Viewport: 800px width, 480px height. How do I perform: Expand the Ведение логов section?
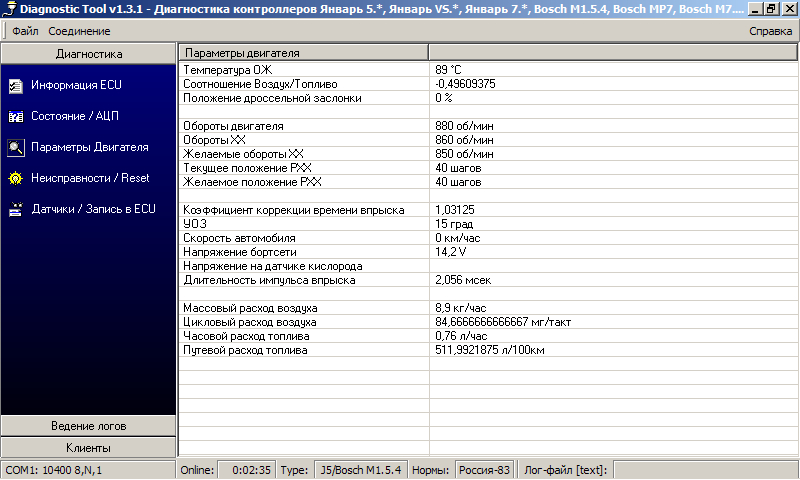click(89, 426)
